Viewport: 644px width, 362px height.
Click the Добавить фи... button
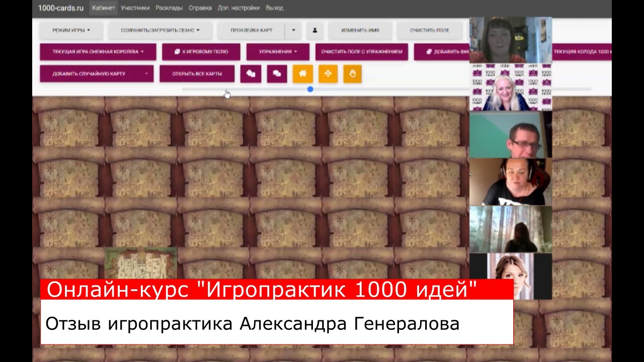(442, 52)
